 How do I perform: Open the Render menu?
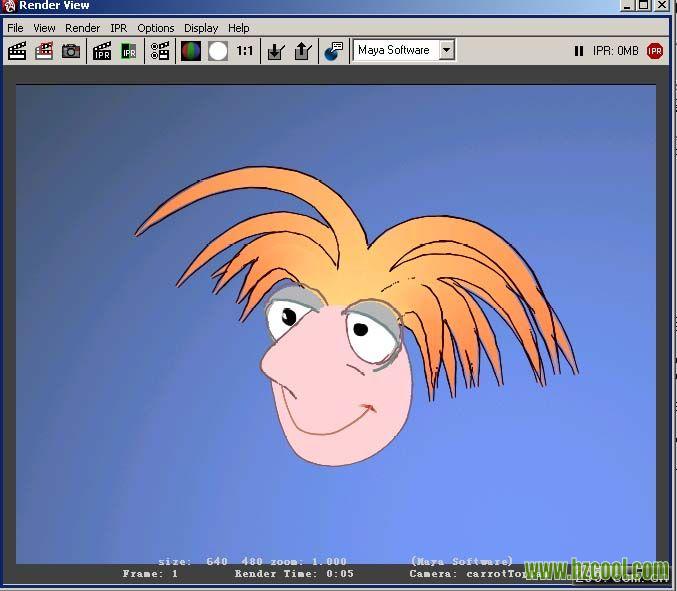coord(82,28)
